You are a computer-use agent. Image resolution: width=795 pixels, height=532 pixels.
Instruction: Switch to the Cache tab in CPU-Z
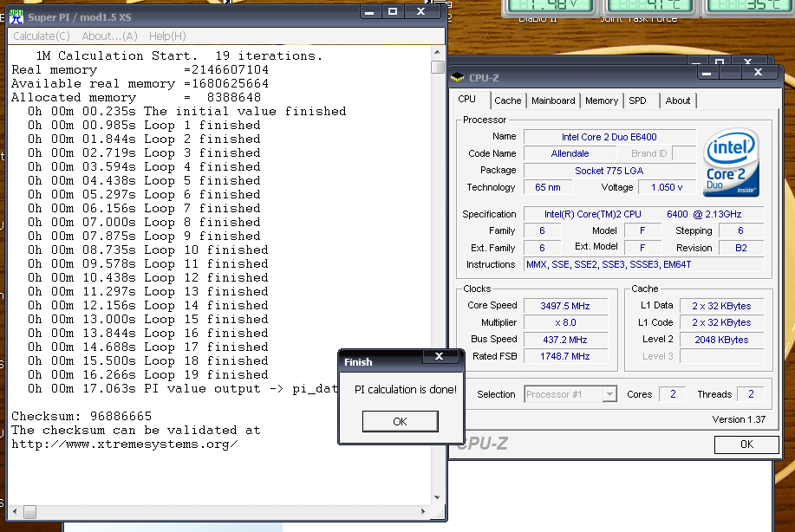507,101
